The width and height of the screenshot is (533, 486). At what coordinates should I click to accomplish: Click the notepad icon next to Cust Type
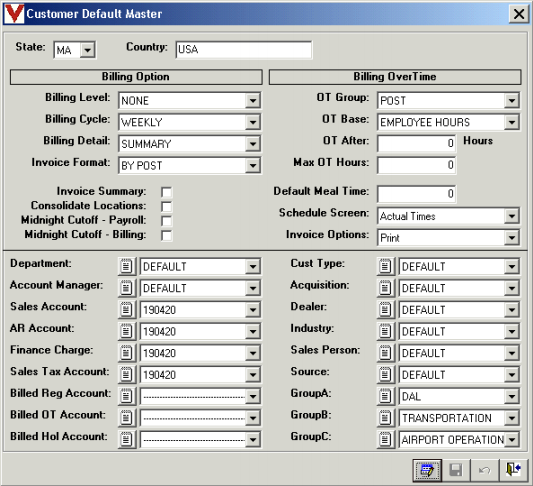(x=385, y=266)
